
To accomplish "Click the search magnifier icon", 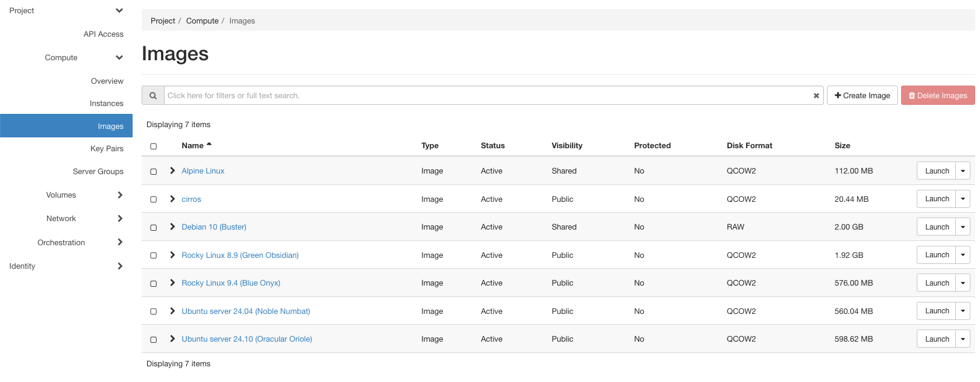I will tap(153, 95).
